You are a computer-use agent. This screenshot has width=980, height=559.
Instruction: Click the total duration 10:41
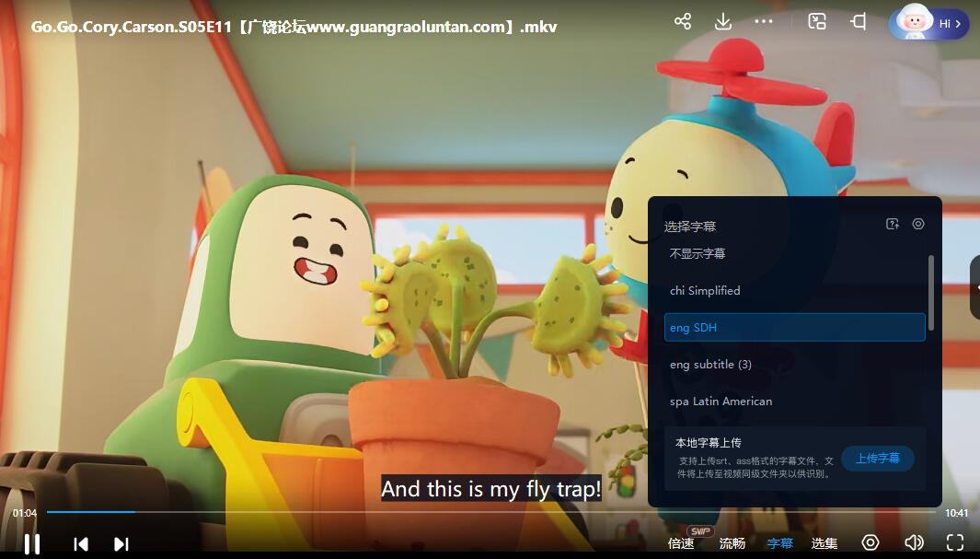click(x=956, y=513)
